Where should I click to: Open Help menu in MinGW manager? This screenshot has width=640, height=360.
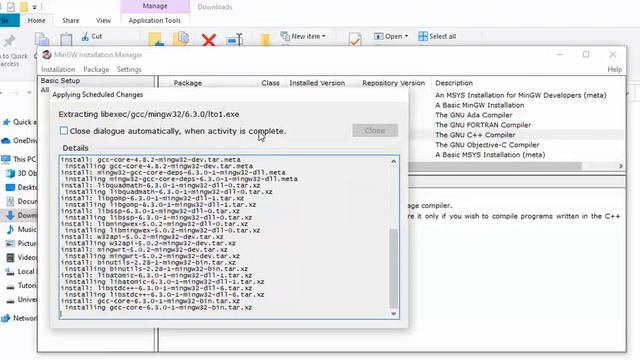point(614,69)
